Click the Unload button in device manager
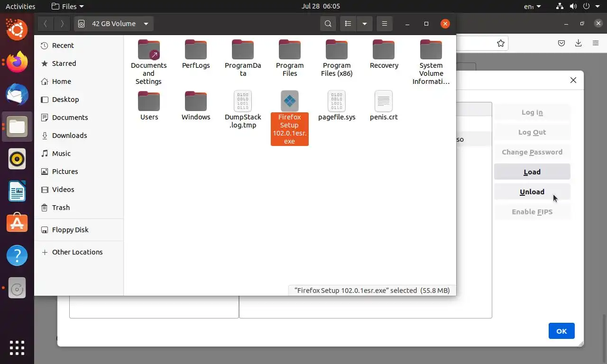Screen dimensions: 607x364 [532, 192]
